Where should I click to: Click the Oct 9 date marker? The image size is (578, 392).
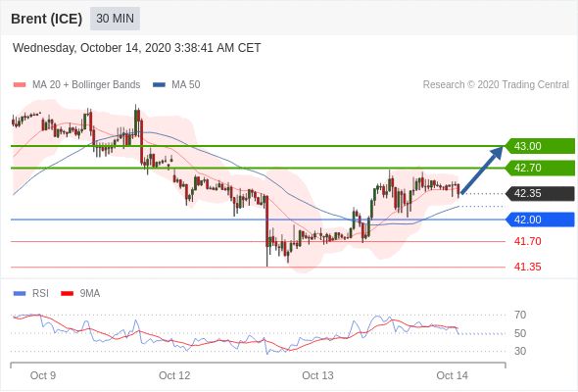tap(43, 375)
